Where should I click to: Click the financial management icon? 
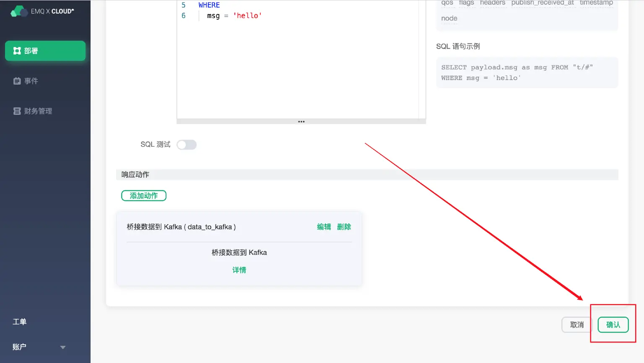[x=17, y=111]
